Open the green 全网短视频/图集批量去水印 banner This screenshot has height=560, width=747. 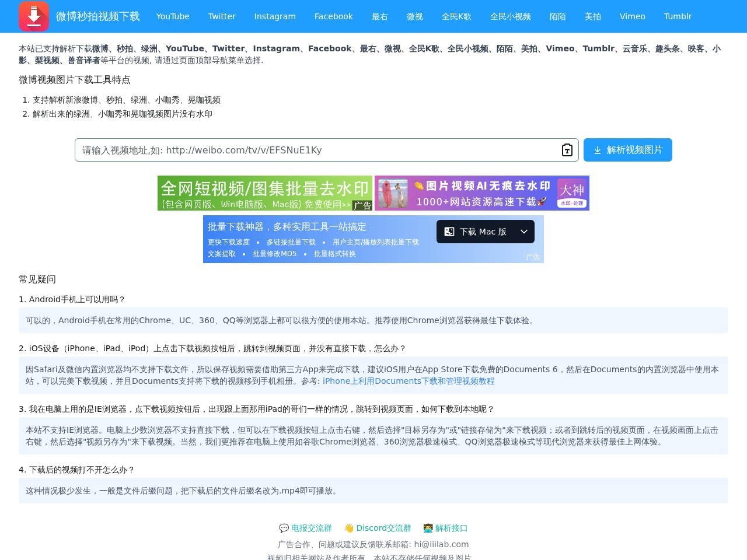pos(265,193)
